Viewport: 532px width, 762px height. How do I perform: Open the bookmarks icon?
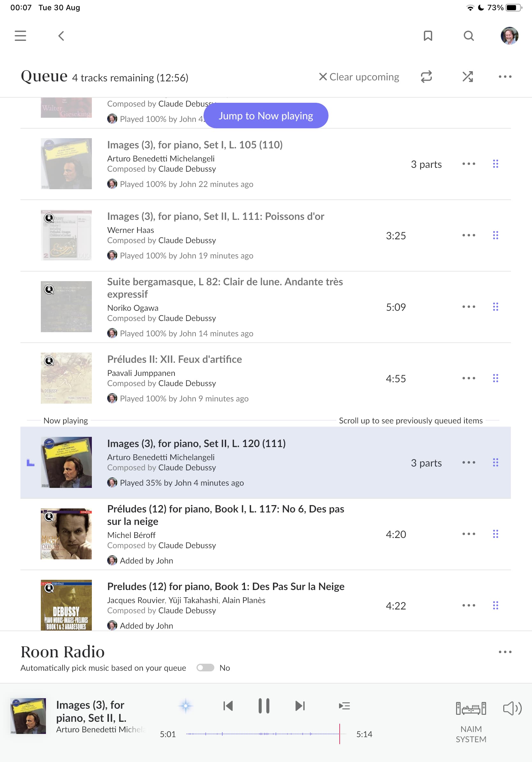pyautogui.click(x=428, y=35)
